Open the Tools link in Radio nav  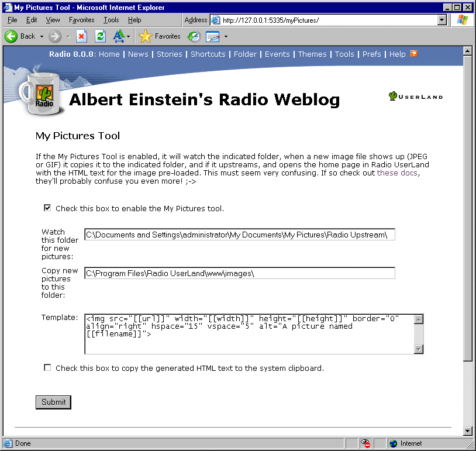point(344,54)
